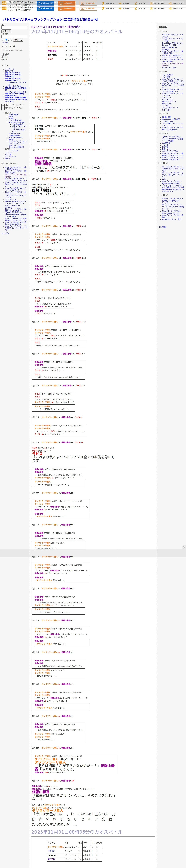This screenshot has height=868, width=186.
Task: Open Connecting With you バトルロイヤル！ menu link
Action: [x=16, y=100]
